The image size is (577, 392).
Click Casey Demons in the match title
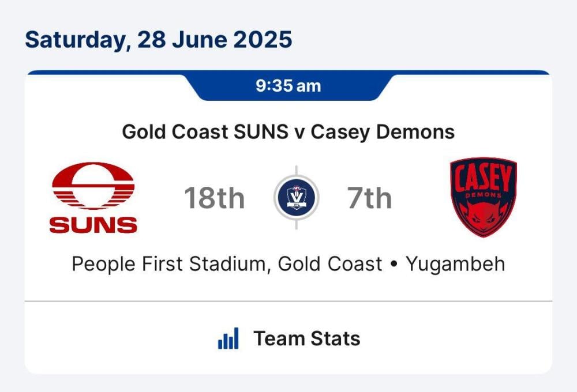[x=383, y=132]
